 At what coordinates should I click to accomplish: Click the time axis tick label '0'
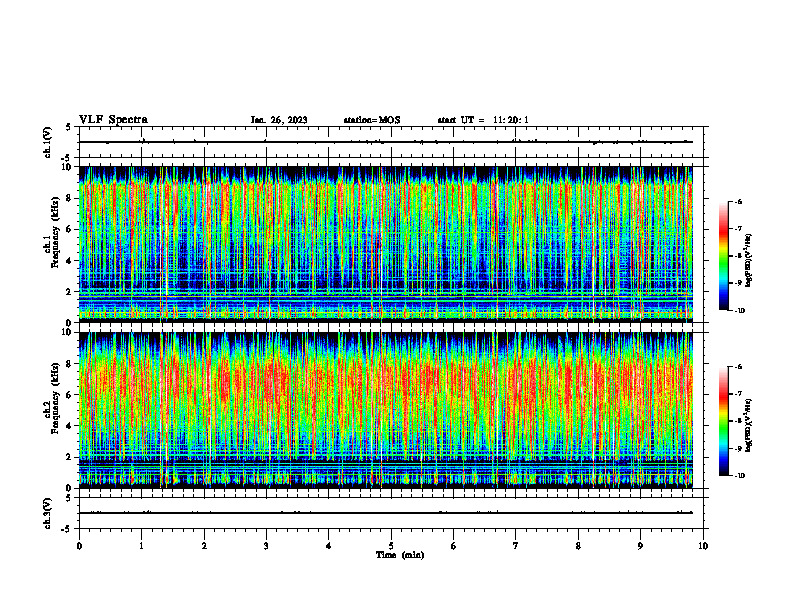(79, 546)
